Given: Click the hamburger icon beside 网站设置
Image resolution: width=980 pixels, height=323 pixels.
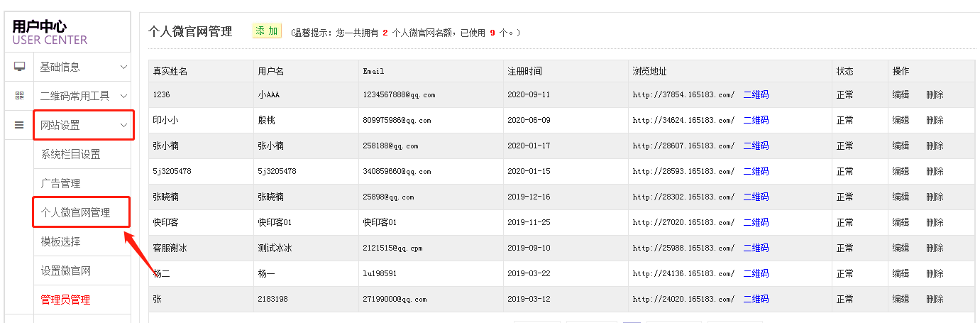Looking at the screenshot, I should 19,126.
